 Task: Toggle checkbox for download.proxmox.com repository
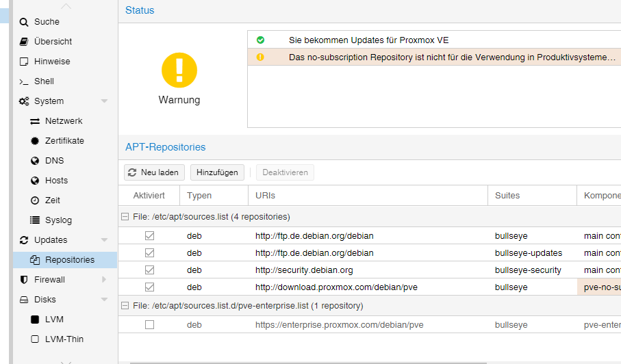click(149, 287)
